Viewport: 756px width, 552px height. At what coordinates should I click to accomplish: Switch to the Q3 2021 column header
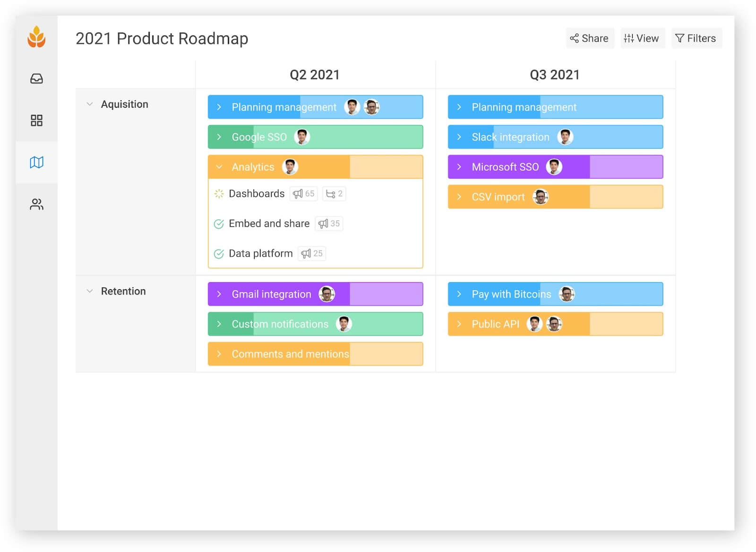(x=555, y=74)
